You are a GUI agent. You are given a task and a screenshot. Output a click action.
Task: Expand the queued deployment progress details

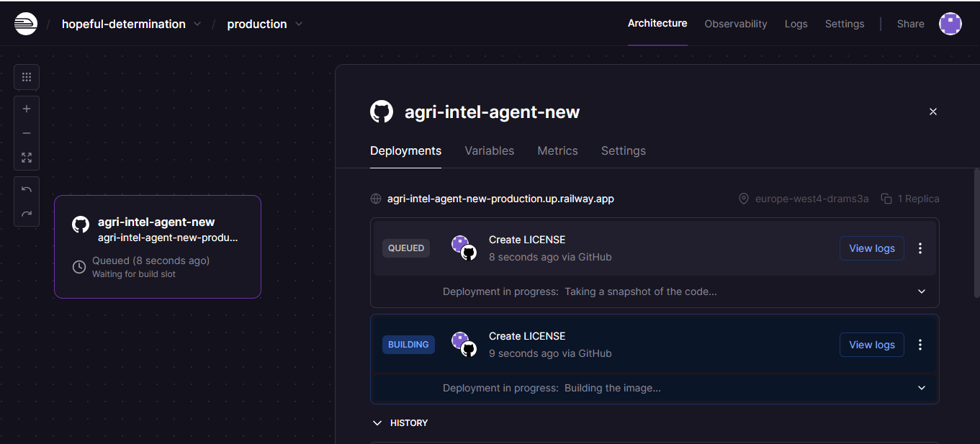point(922,291)
